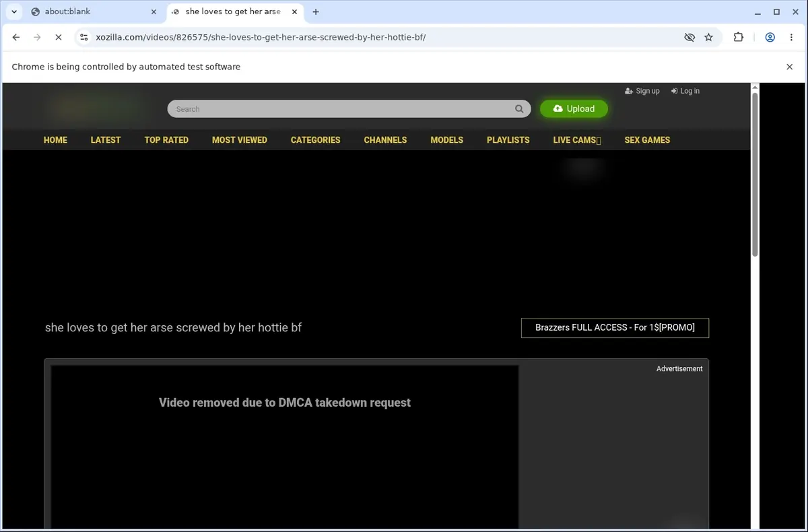Image resolution: width=808 pixels, height=532 pixels.
Task: Click the browser forward arrow
Action: click(37, 38)
